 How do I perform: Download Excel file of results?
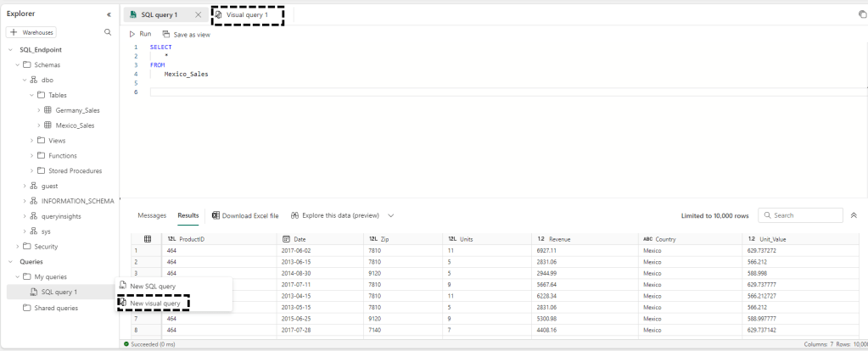pos(245,215)
